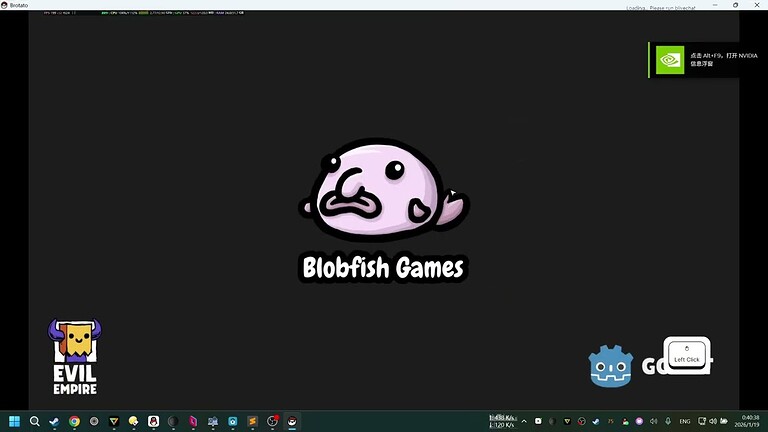768x432 pixels.
Task: Launch Google Chrome from the taskbar
Action: point(74,421)
